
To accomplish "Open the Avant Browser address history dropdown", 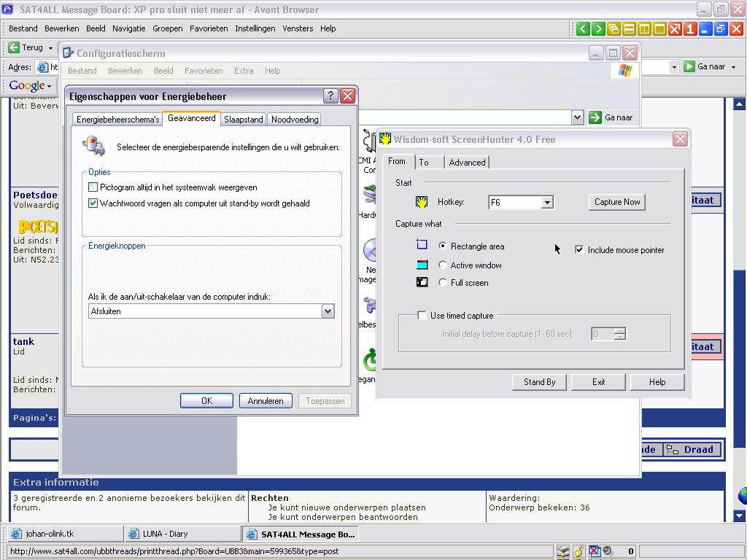I will point(673,66).
